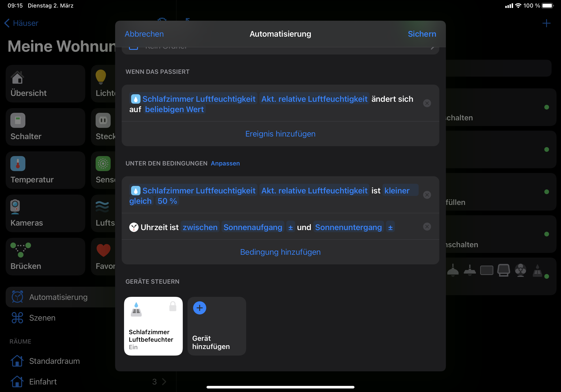Toggle the Schlafzimmer Luftbefeuchter device tile

pyautogui.click(x=153, y=326)
